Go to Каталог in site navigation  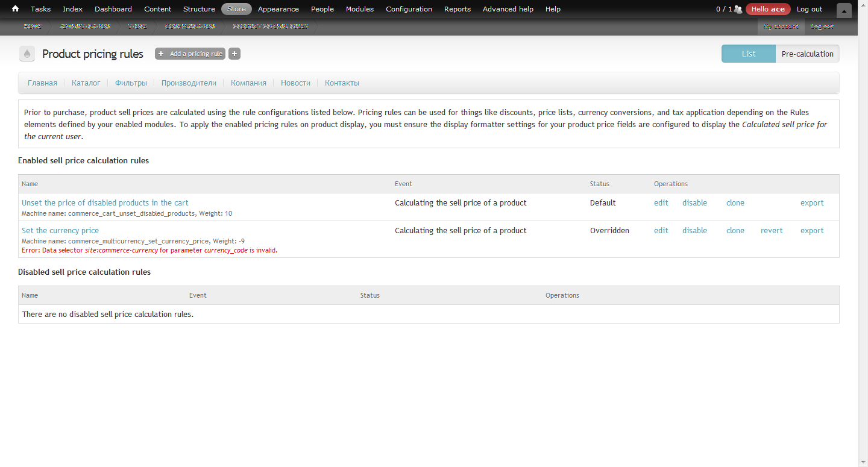(x=86, y=83)
